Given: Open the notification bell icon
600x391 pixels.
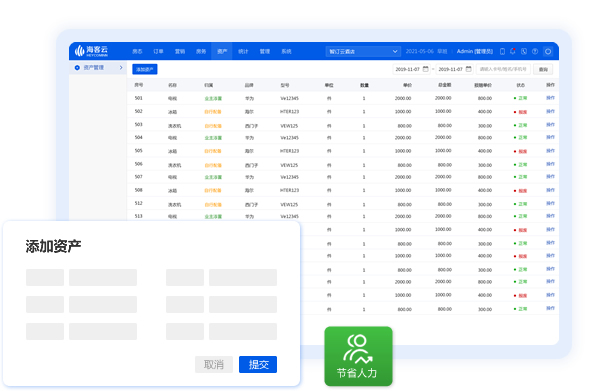Looking at the screenshot, I should [x=513, y=51].
